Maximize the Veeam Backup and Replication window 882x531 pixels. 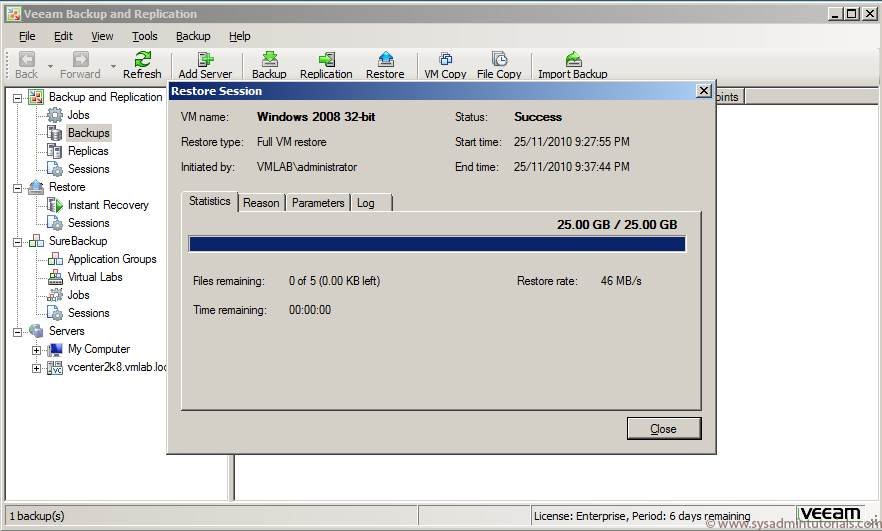[852, 14]
